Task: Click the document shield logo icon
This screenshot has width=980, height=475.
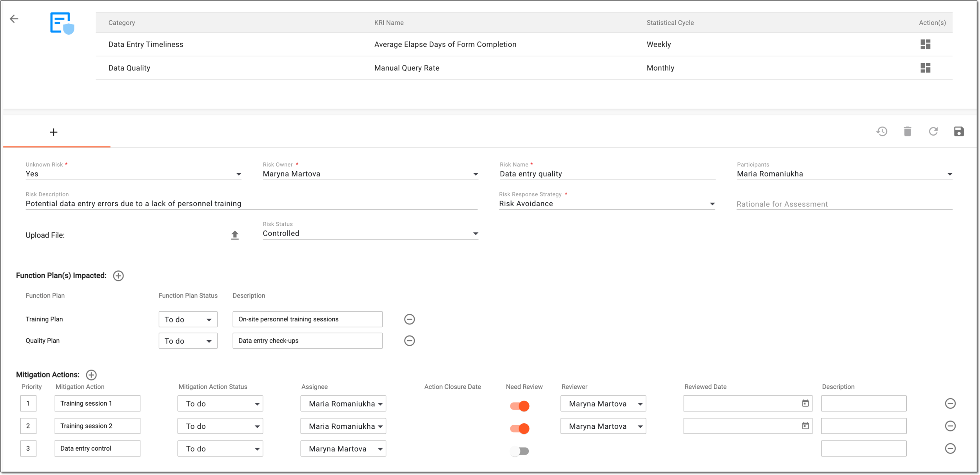Action: 62,24
